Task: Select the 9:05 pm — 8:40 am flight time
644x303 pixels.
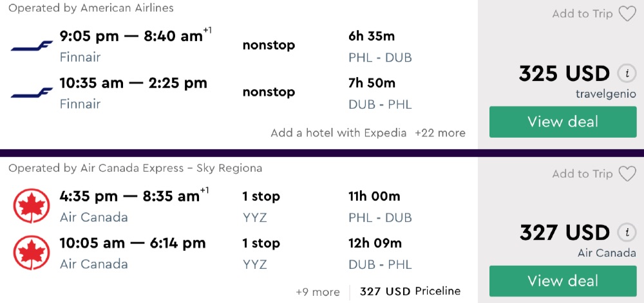Action: point(131,37)
